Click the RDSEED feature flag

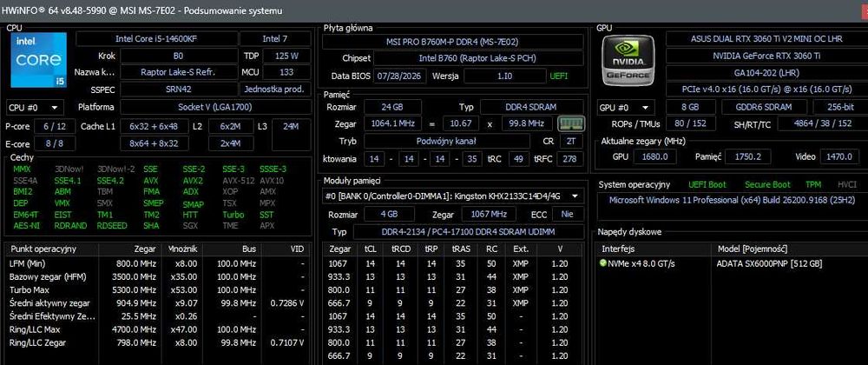pyautogui.click(x=112, y=225)
